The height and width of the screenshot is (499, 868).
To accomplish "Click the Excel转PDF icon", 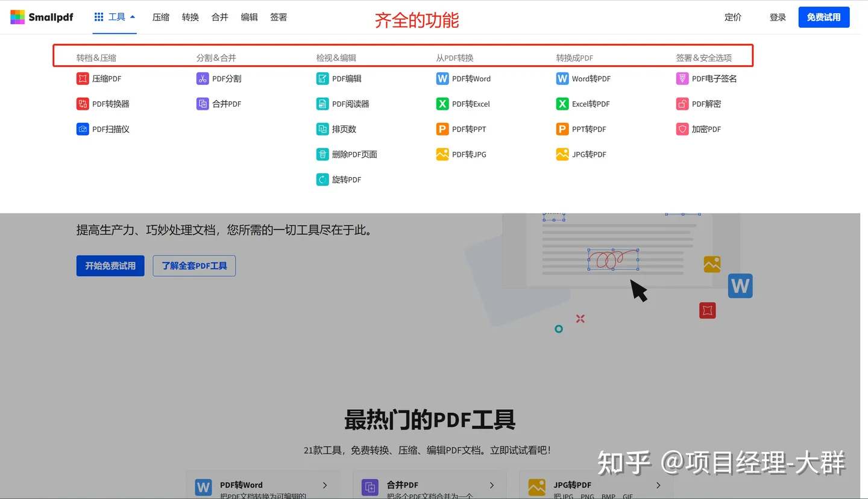I will coord(562,104).
